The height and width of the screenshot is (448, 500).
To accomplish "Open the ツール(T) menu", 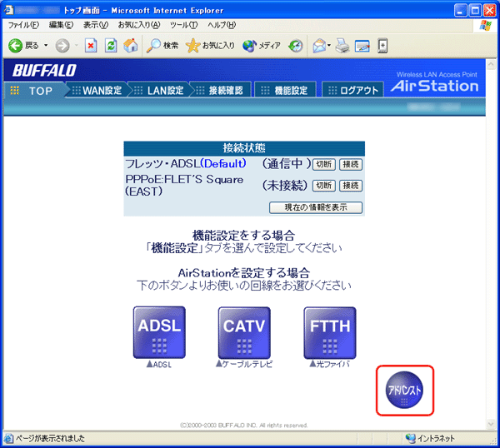I will 183,25.
